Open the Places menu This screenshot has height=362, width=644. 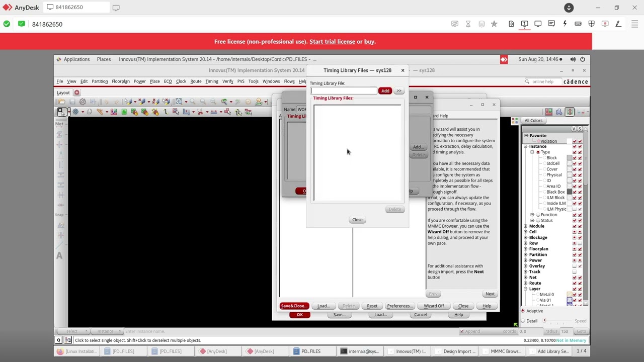(104, 59)
